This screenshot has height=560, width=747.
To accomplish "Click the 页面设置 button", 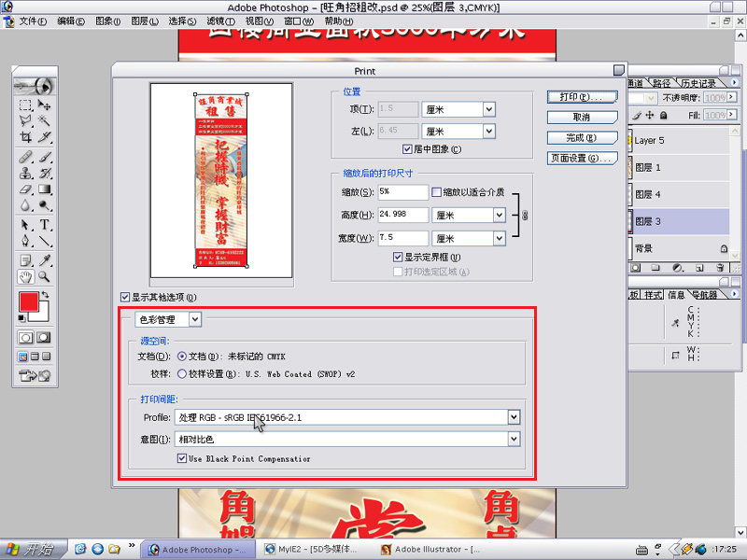I will pyautogui.click(x=582, y=158).
